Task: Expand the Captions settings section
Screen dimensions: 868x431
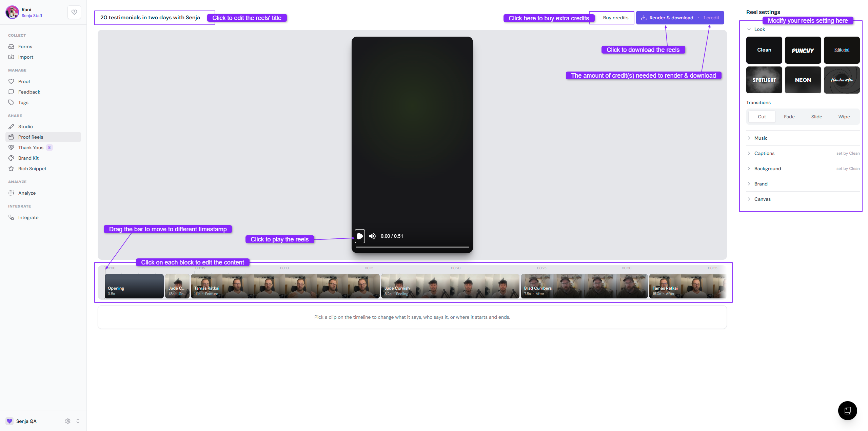Action: point(803,153)
